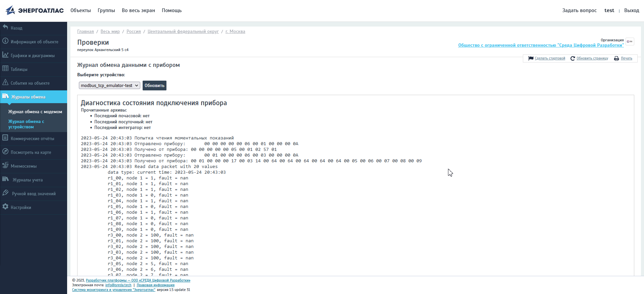644x294 pixels.
Task: Click the Энергоатлас logo icon
Action: 10,10
